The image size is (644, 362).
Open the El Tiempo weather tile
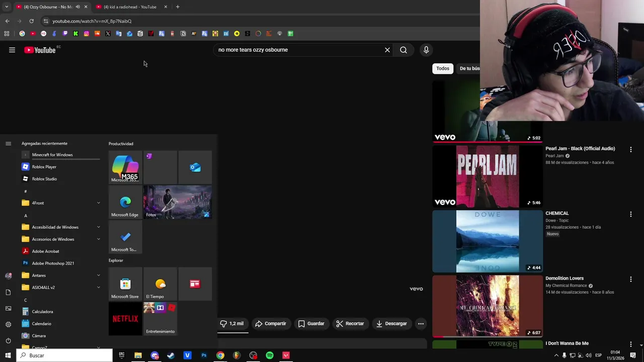point(160,284)
